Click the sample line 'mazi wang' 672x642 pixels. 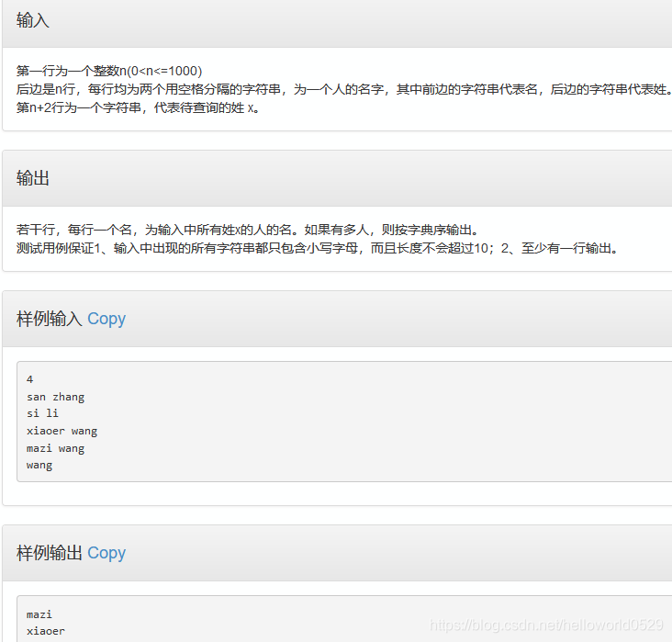55,448
